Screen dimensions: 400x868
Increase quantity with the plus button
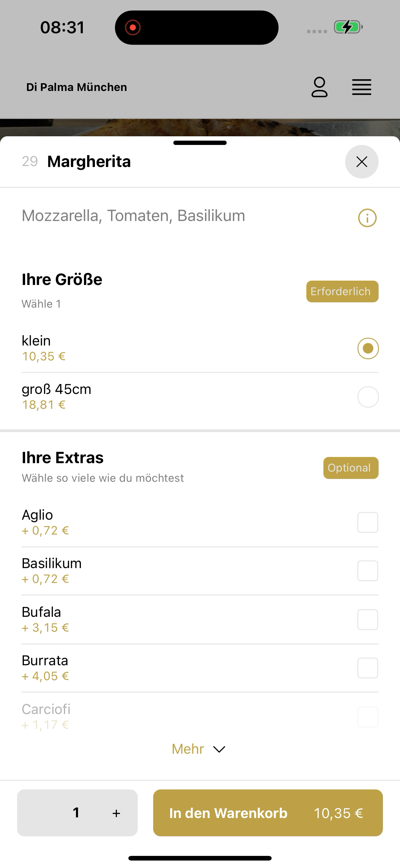tap(116, 813)
